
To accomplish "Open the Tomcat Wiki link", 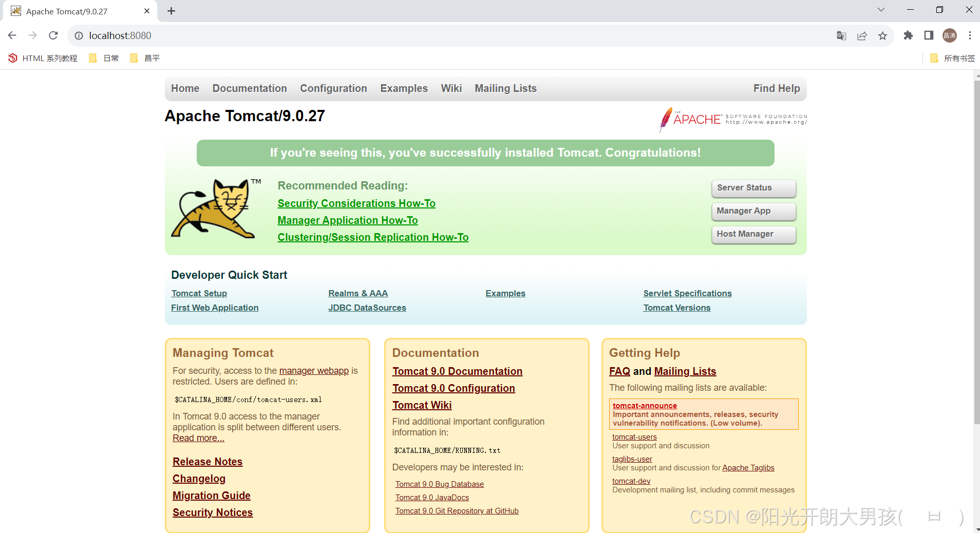I will click(422, 405).
